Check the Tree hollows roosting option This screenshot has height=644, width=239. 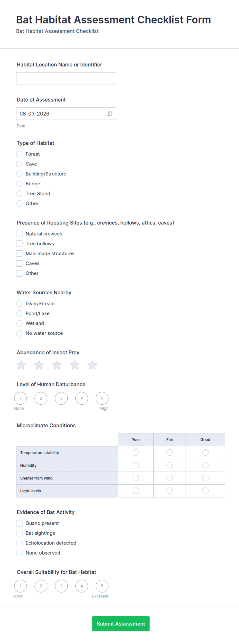pos(19,244)
